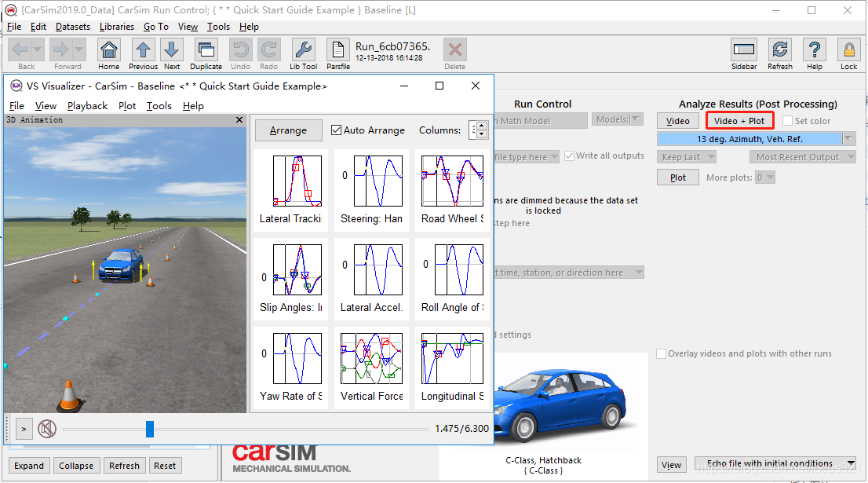Click the Lock padlock icon

tap(848, 49)
